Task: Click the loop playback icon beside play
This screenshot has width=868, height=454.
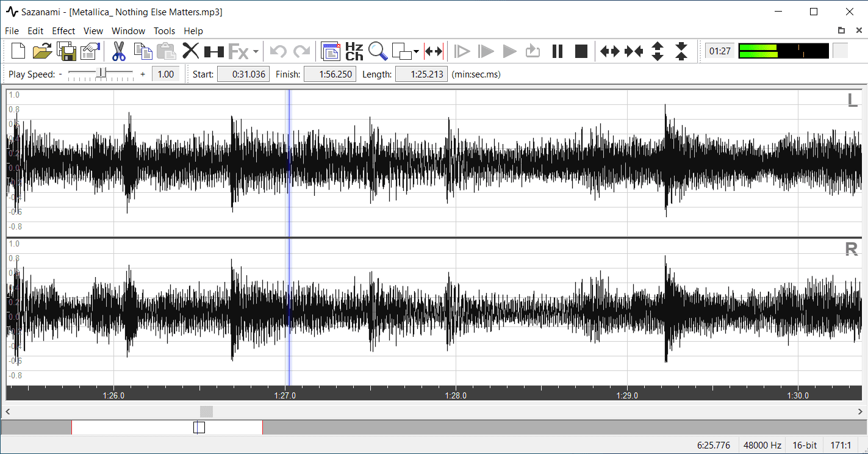Action: click(533, 51)
